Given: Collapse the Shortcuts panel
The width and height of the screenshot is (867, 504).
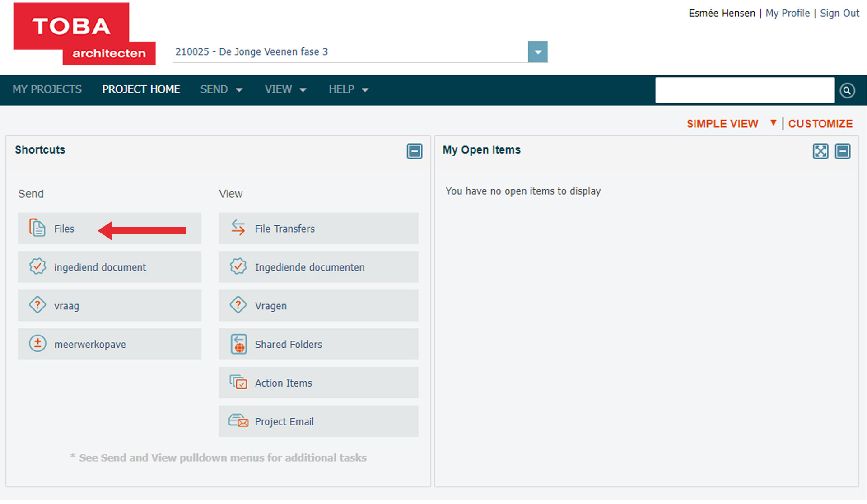Looking at the screenshot, I should 415,151.
